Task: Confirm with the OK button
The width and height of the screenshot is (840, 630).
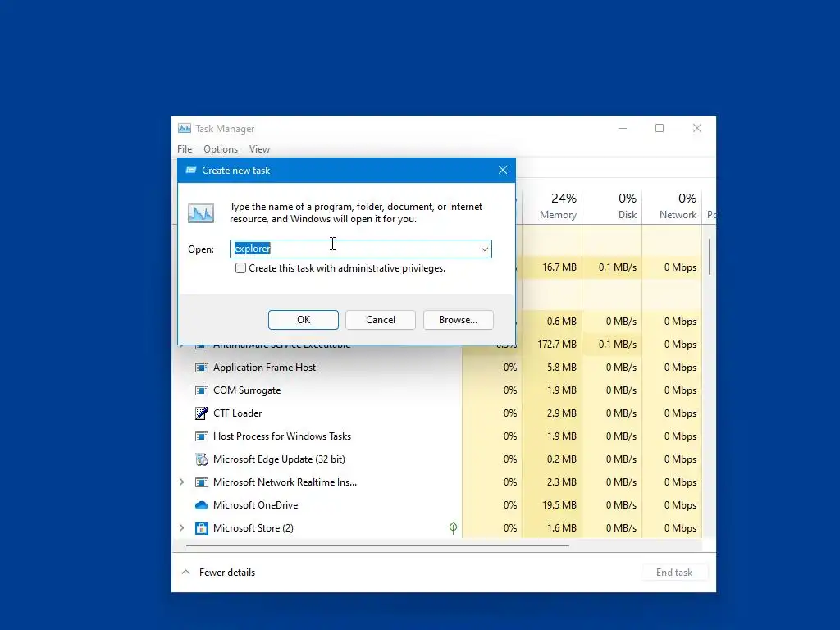Action: click(x=304, y=320)
